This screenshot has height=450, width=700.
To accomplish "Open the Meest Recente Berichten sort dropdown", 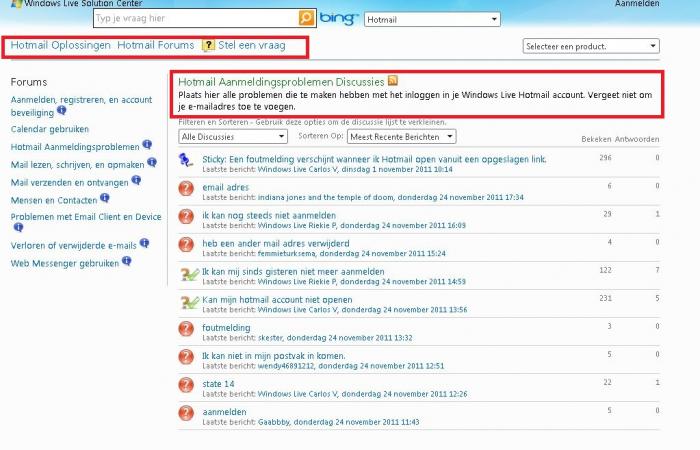I will point(401,137).
